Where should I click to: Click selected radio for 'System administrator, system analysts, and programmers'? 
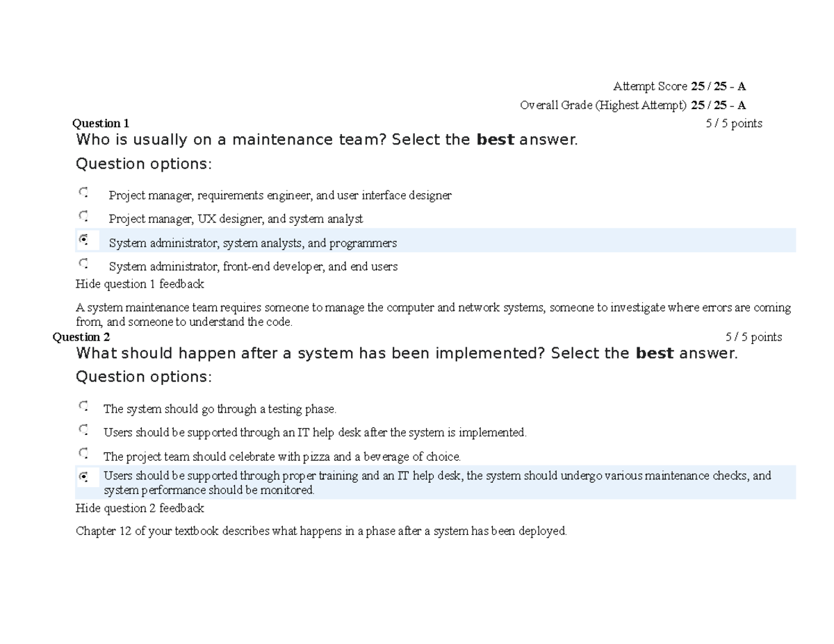coord(83,240)
